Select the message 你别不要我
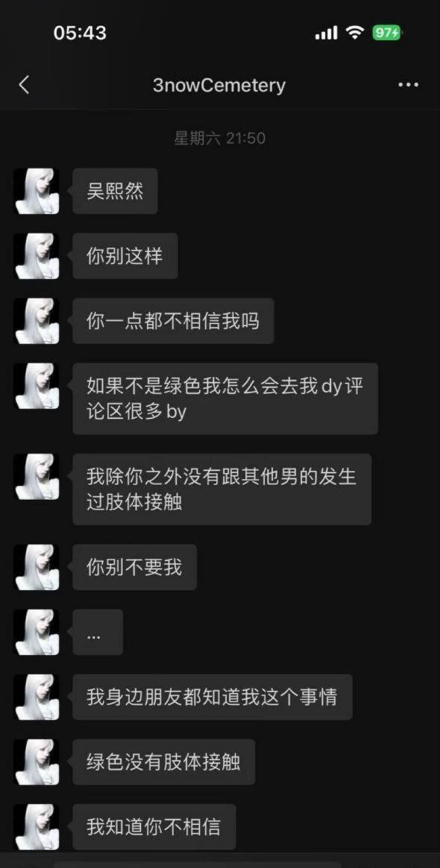 tap(135, 567)
